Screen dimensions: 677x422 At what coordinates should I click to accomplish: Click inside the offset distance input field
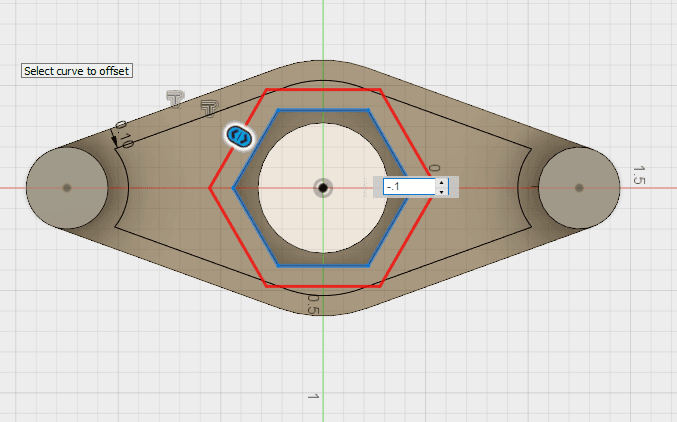pos(408,186)
